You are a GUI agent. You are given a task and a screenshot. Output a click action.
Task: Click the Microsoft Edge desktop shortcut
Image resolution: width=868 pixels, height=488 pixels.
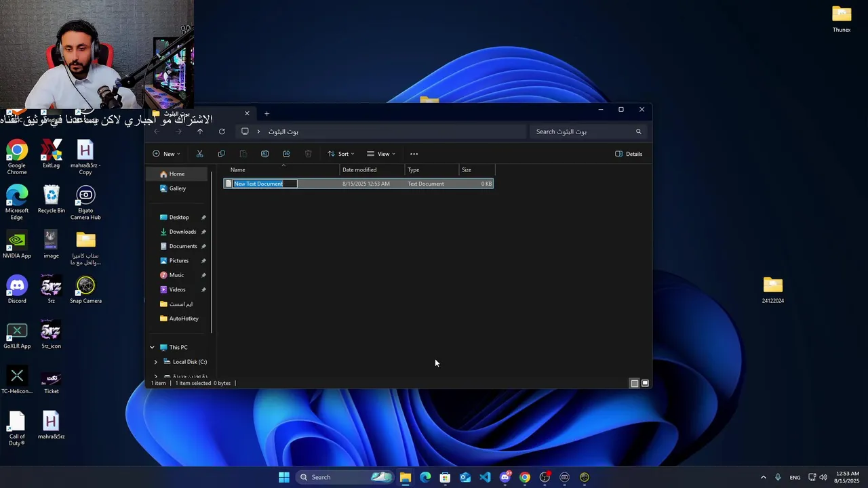pos(17,203)
